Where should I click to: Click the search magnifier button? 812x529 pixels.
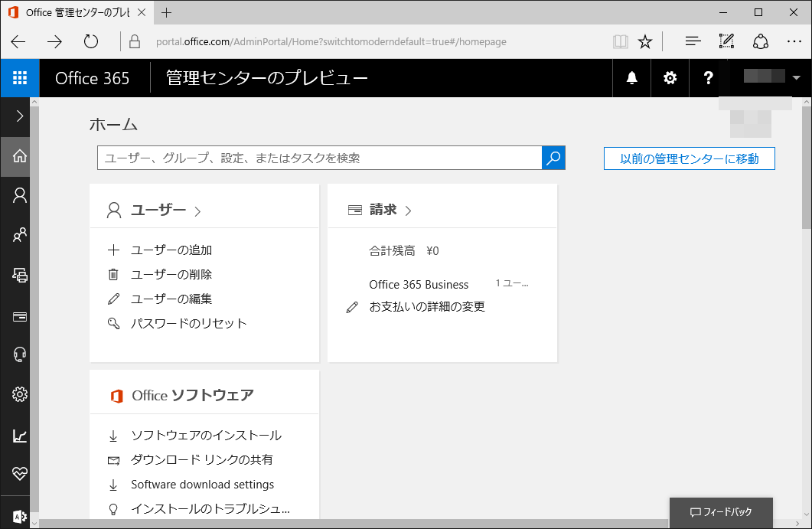click(553, 158)
